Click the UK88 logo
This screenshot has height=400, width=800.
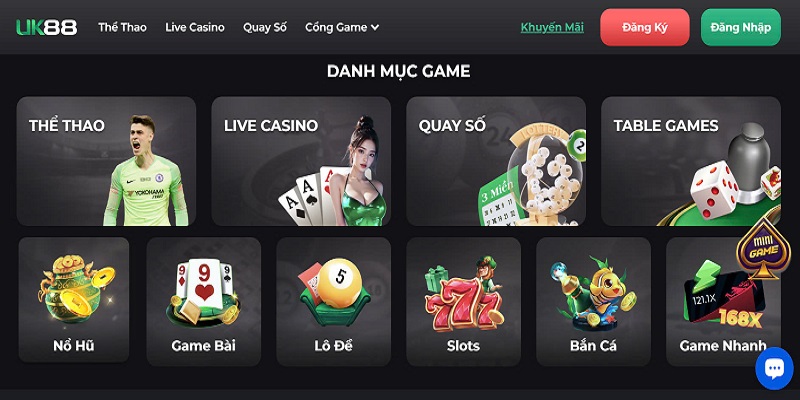point(46,28)
